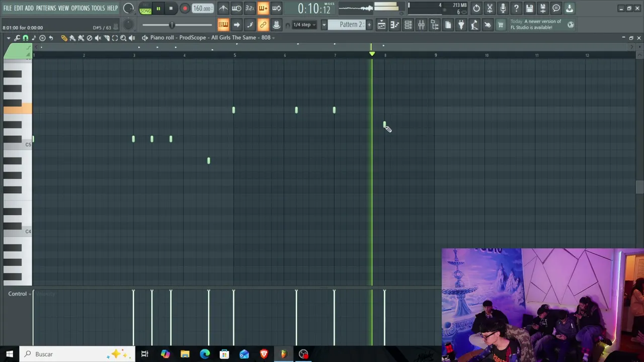Stop playback
This screenshot has width=644, height=362.
(x=171, y=9)
